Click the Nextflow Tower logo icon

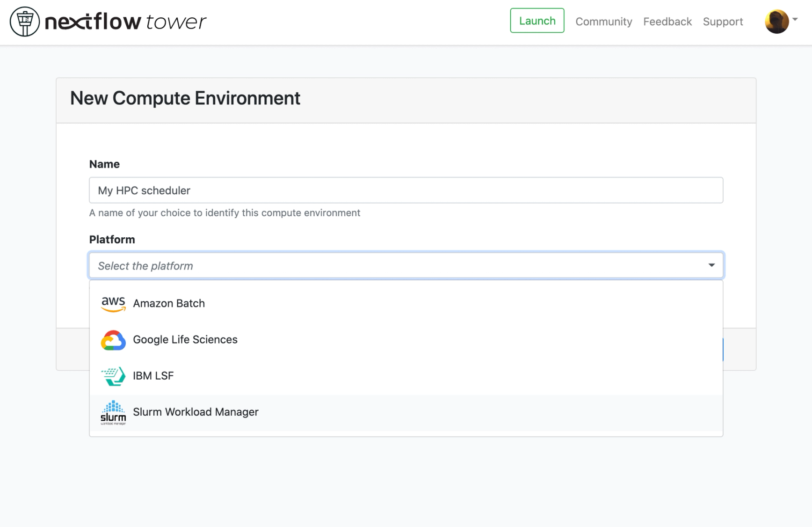[x=25, y=22]
